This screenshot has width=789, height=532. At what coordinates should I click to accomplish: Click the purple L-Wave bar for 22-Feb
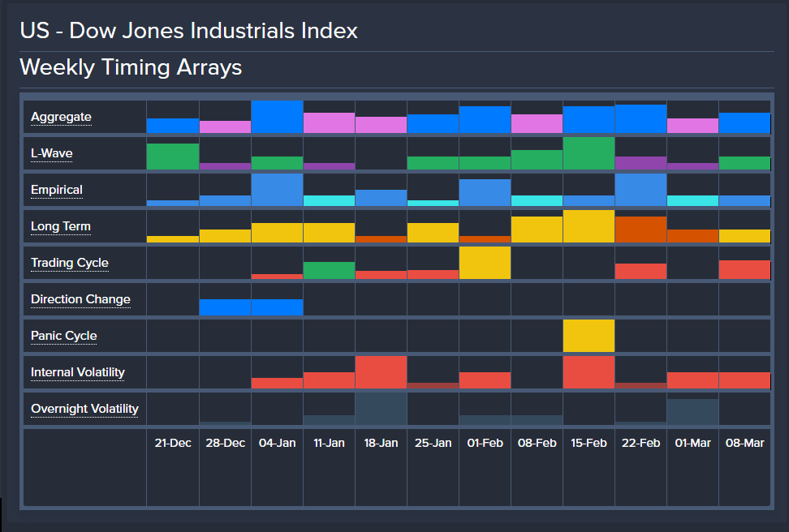pyautogui.click(x=640, y=163)
